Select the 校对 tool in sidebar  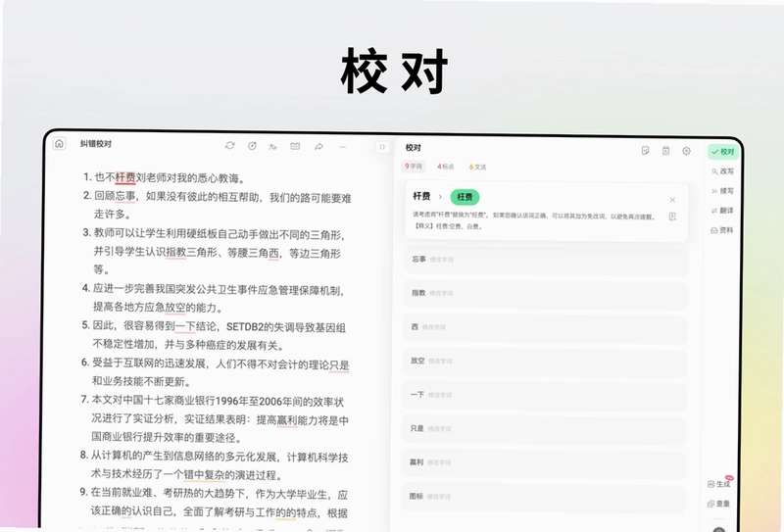coord(723,152)
